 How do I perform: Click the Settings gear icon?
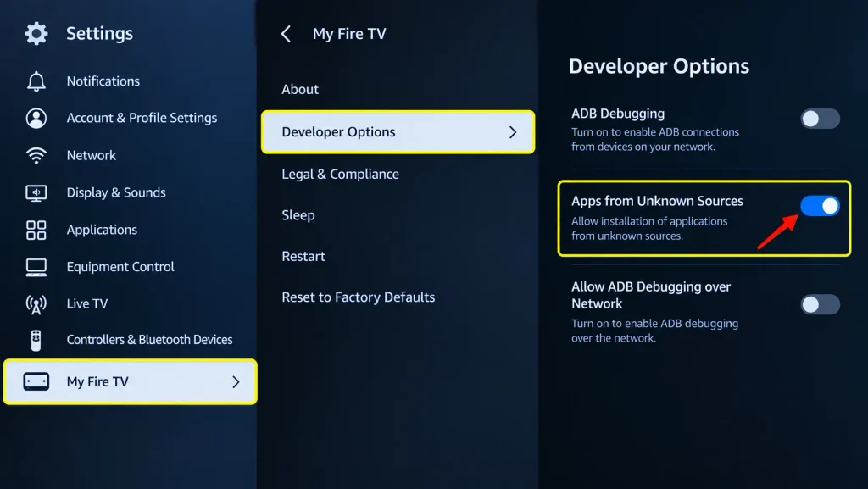click(36, 34)
